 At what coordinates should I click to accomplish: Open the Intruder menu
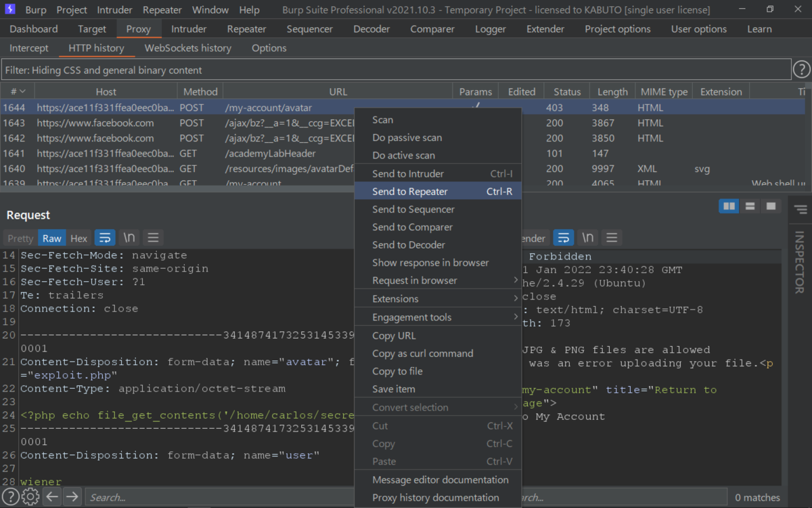[x=115, y=9]
